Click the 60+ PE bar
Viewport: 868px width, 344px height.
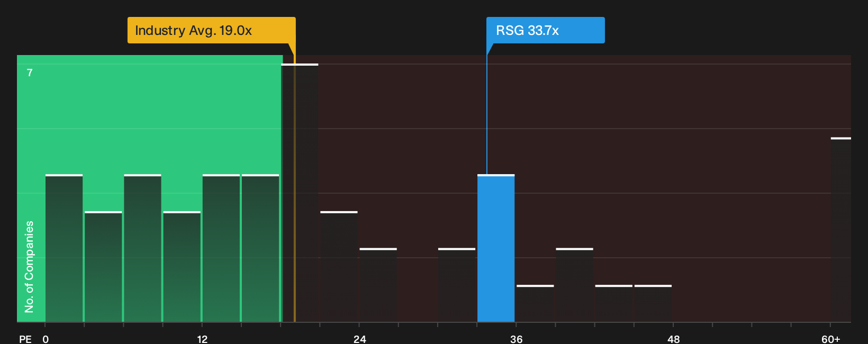841,230
